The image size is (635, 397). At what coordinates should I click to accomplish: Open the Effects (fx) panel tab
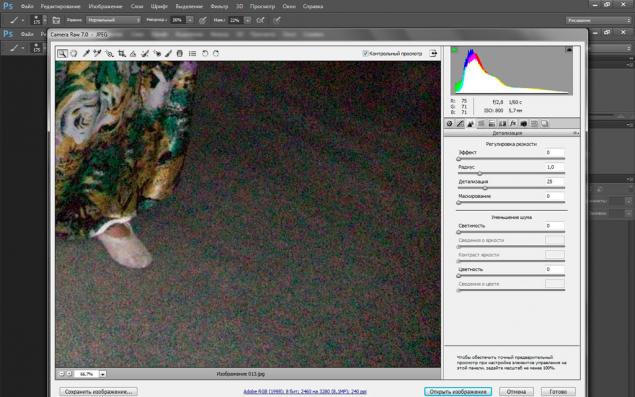[x=513, y=124]
